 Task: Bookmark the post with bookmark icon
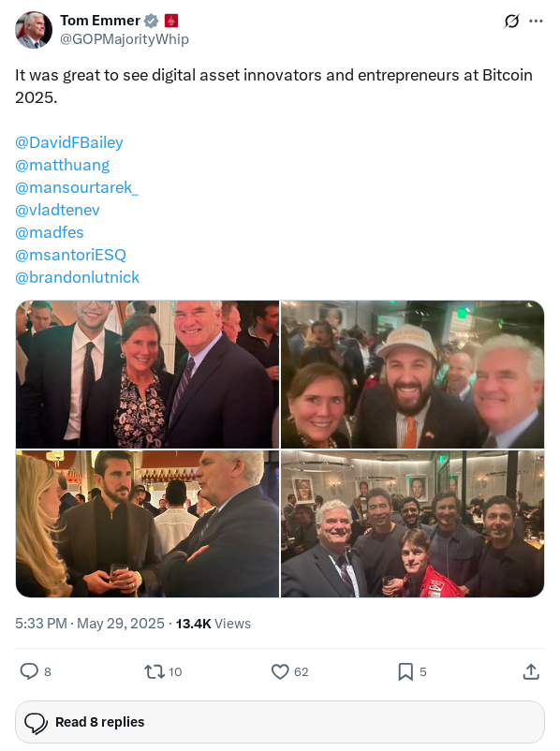(405, 671)
